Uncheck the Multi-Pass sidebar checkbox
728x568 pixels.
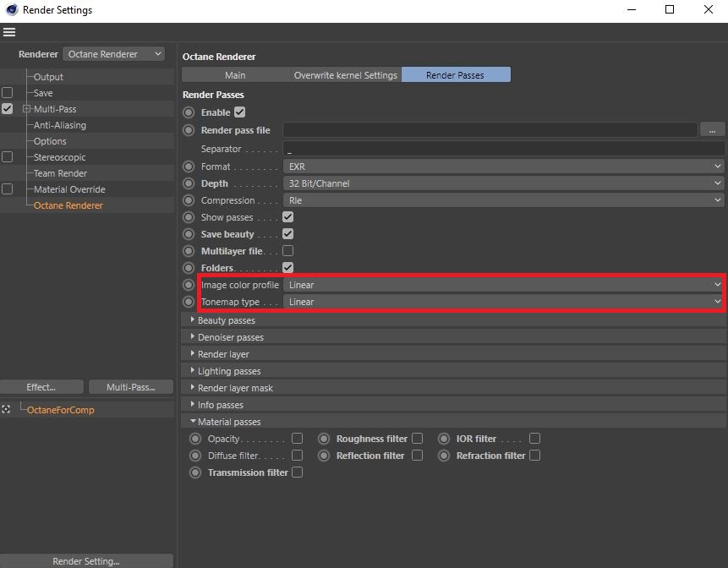[7, 109]
